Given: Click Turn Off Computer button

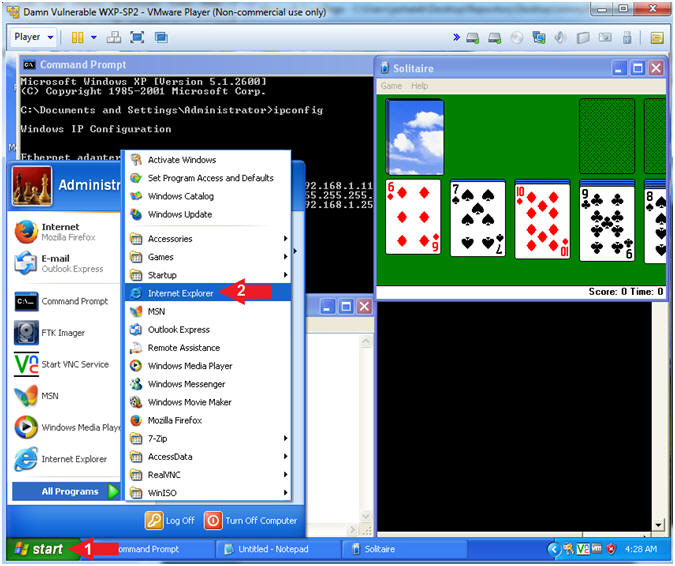Looking at the screenshot, I should point(251,520).
